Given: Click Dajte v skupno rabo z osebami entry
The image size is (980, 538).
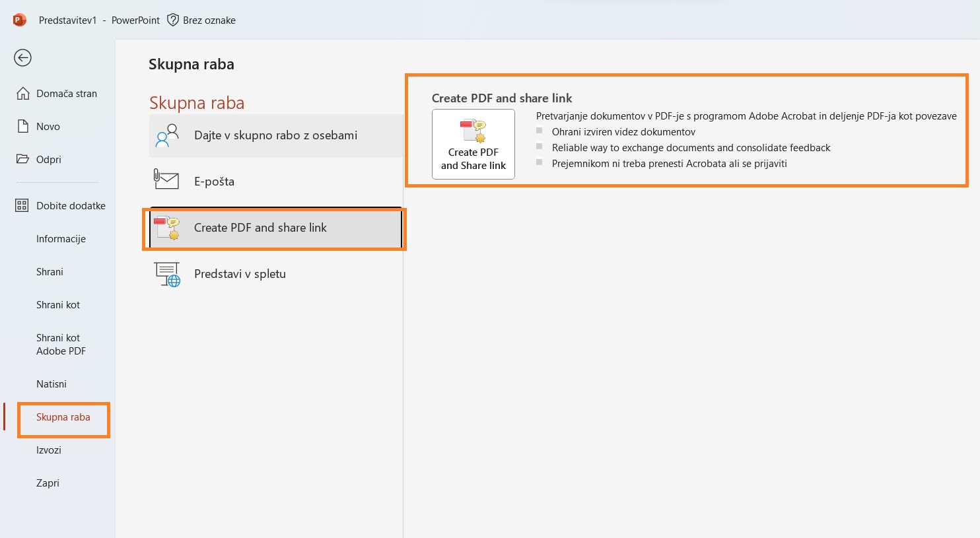Looking at the screenshot, I should click(x=275, y=135).
